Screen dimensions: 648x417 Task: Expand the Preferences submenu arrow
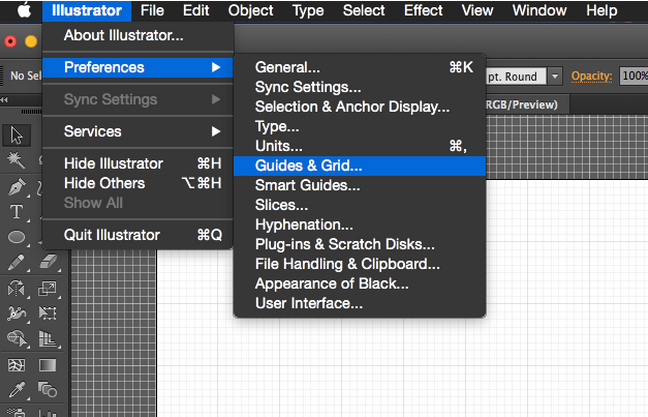coord(216,67)
